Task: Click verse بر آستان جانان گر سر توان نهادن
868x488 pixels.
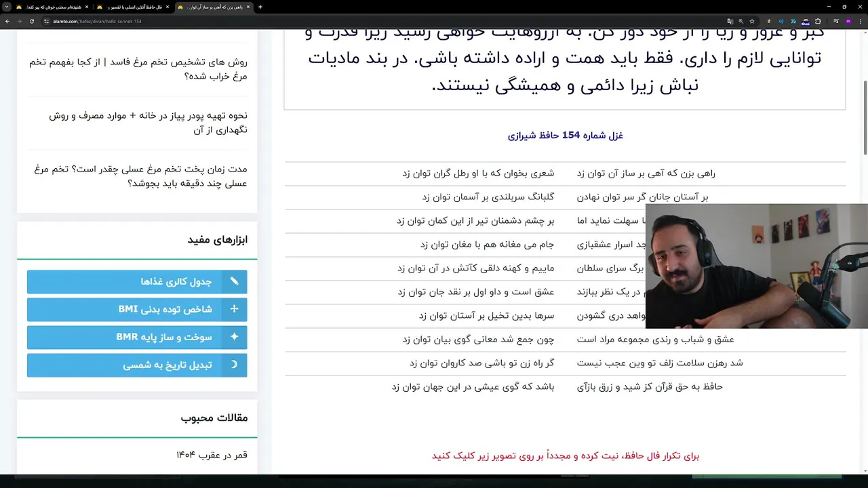Action: [642, 197]
